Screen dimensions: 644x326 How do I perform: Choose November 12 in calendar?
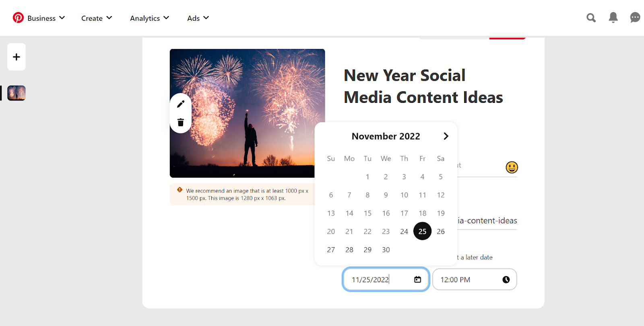[441, 195]
